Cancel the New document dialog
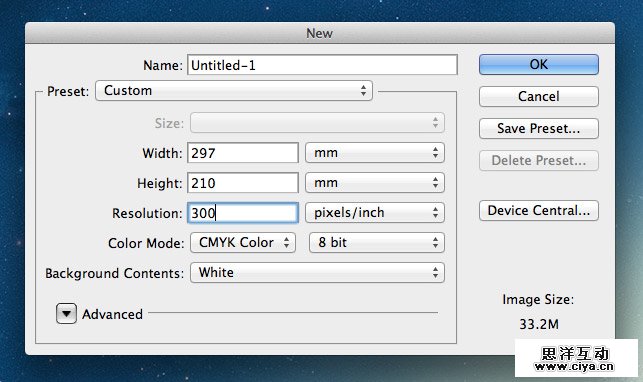 point(538,96)
